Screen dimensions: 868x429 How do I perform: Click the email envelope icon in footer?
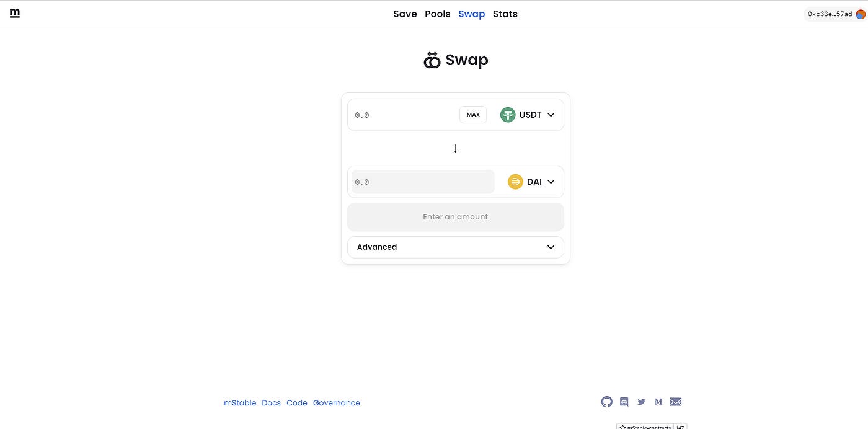pos(676,402)
